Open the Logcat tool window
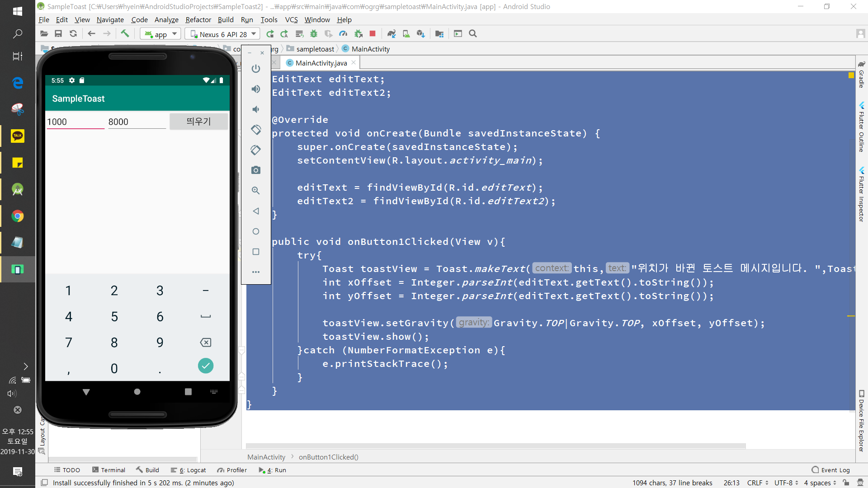The height and width of the screenshot is (488, 868). 189,470
